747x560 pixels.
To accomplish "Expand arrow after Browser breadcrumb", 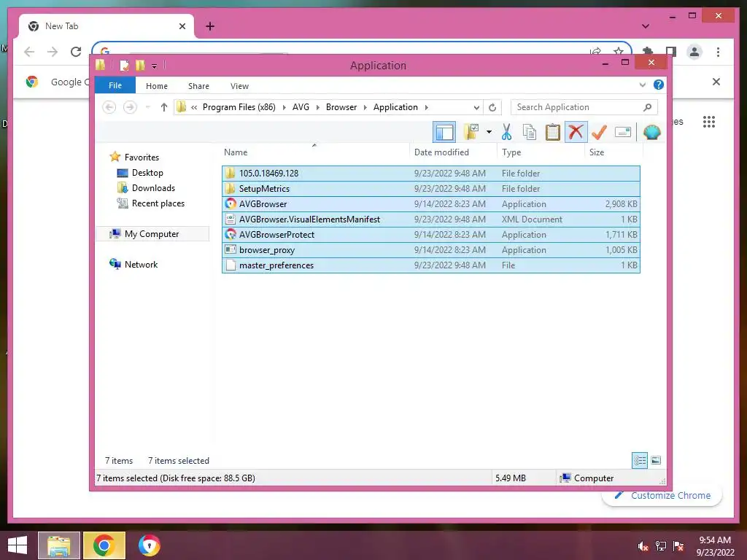I will pyautogui.click(x=365, y=107).
